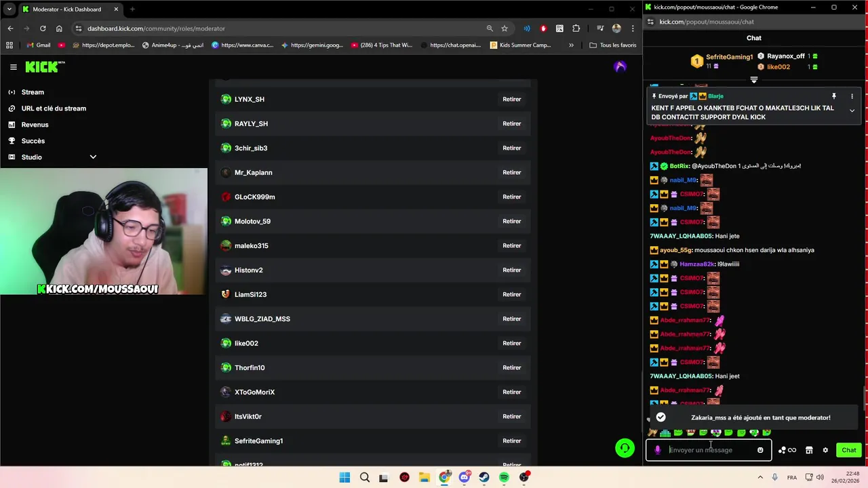868x488 pixels.
Task: View site information in chat popout address bar
Action: click(650, 22)
